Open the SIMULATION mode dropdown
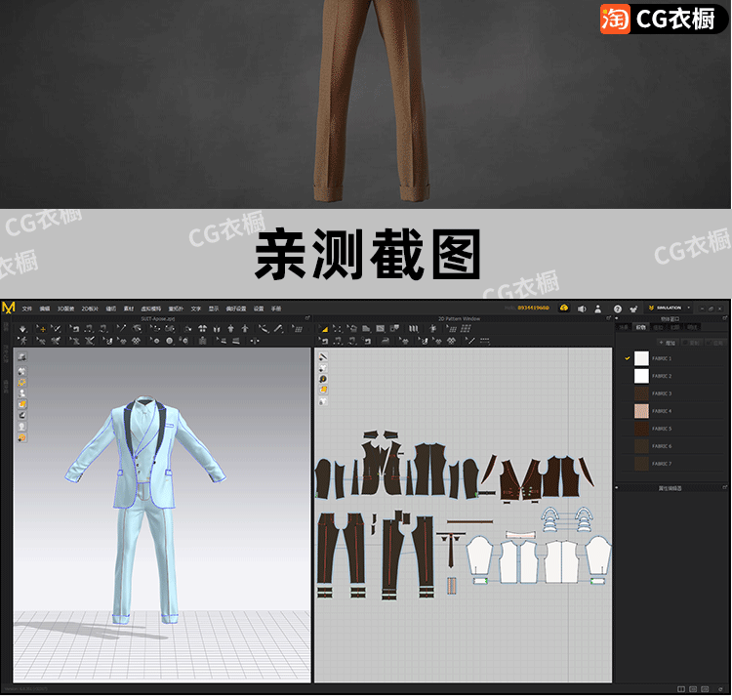 [671, 308]
